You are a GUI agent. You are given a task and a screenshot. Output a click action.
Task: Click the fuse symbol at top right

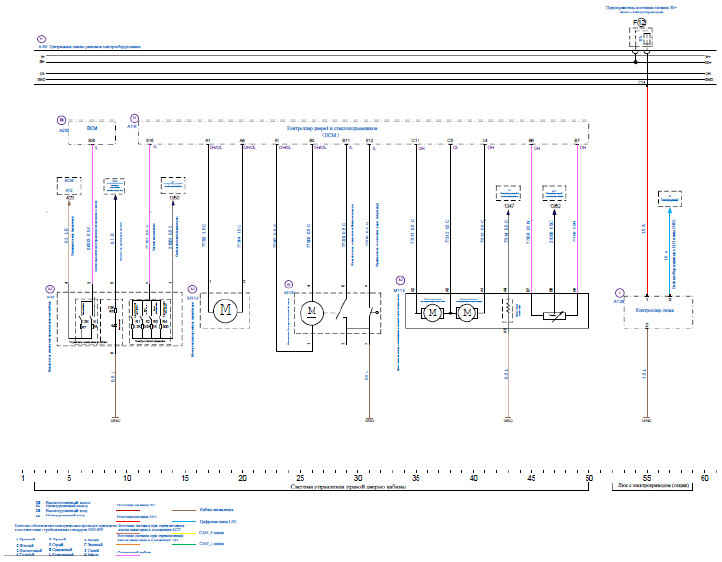tap(647, 38)
